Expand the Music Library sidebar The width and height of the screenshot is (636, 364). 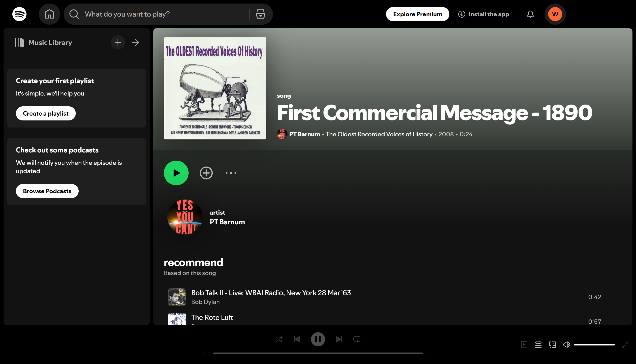tap(135, 42)
